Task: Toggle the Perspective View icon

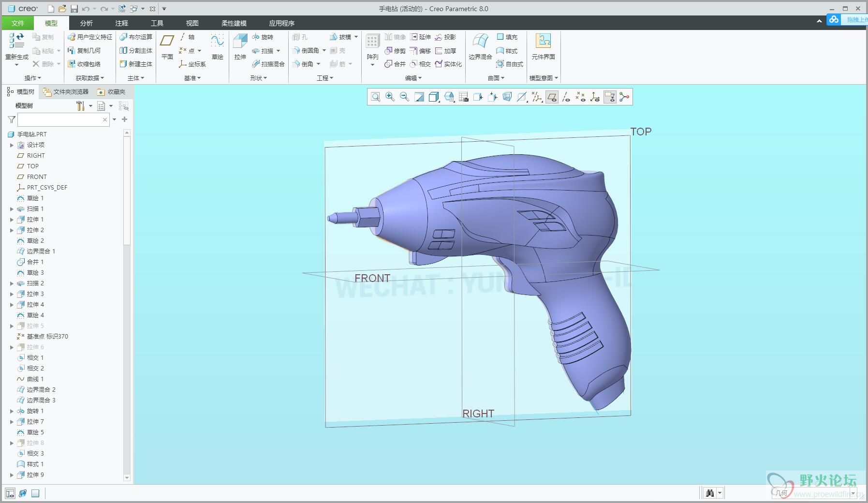Action: click(x=507, y=97)
